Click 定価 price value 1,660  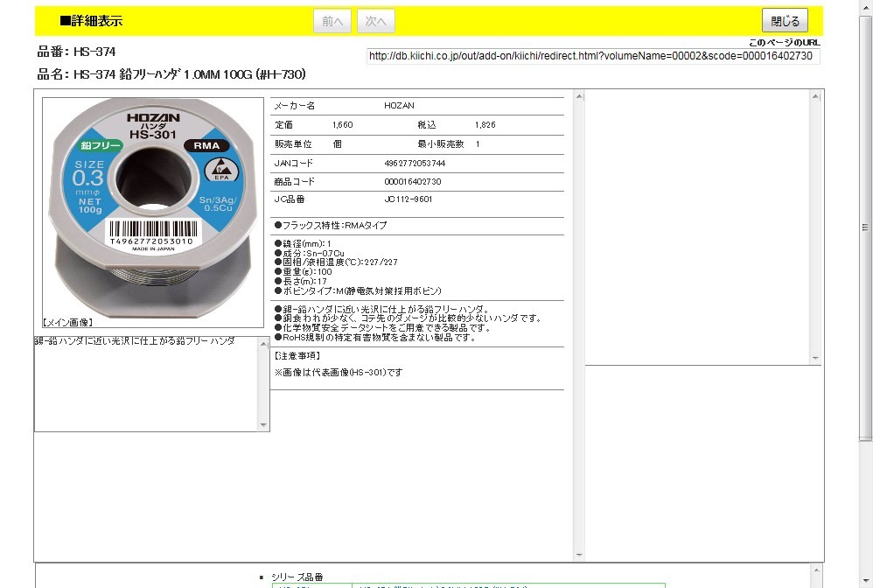(x=342, y=125)
